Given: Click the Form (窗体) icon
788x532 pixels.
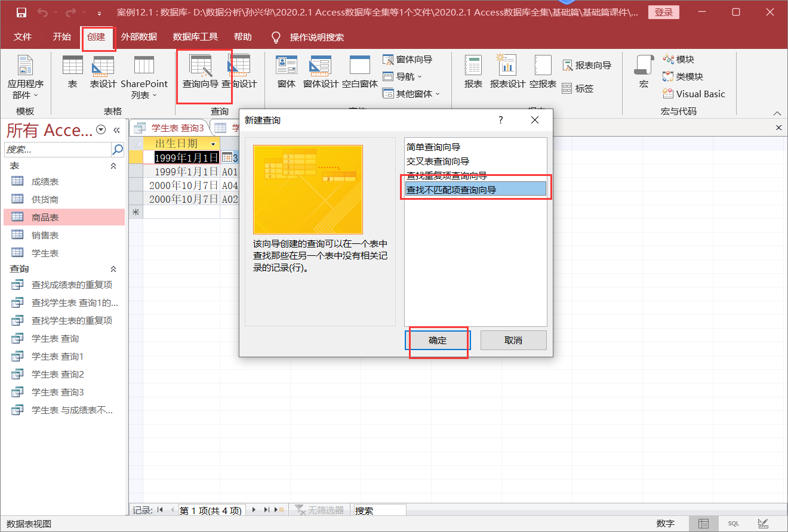Looking at the screenshot, I should tap(287, 72).
